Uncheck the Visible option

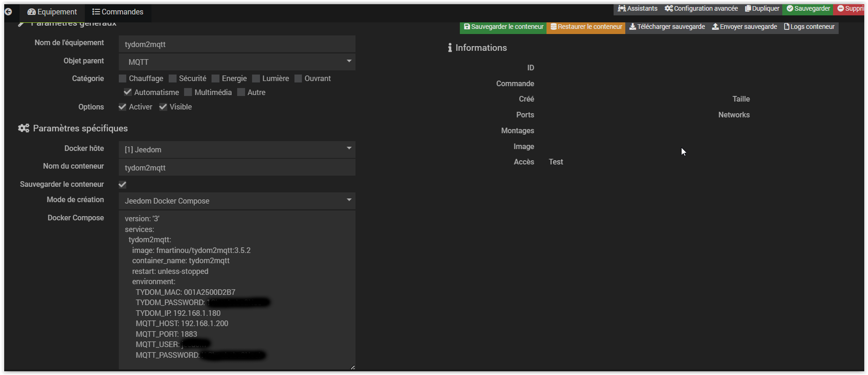[x=163, y=107]
